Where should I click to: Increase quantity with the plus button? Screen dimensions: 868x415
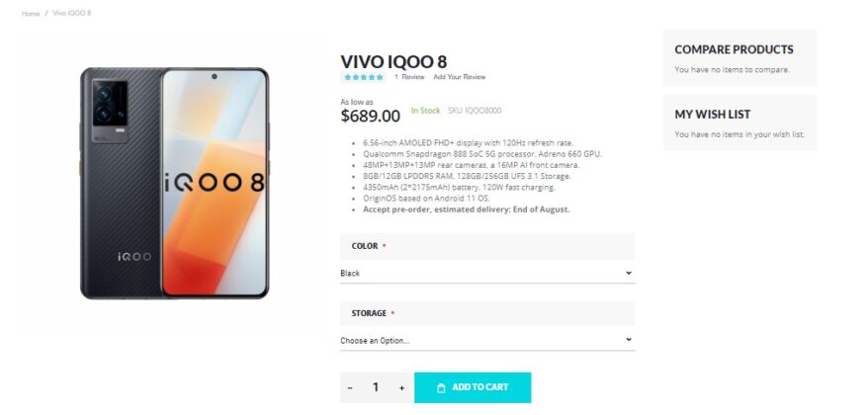click(402, 388)
